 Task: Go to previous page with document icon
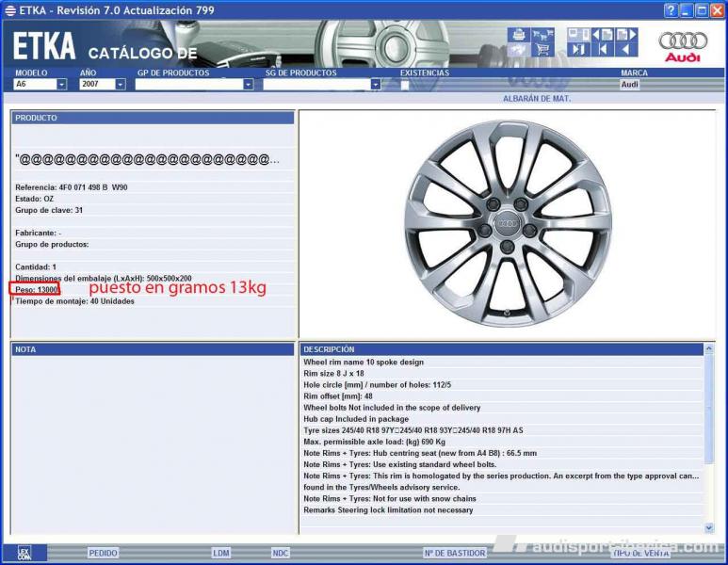(x=604, y=34)
